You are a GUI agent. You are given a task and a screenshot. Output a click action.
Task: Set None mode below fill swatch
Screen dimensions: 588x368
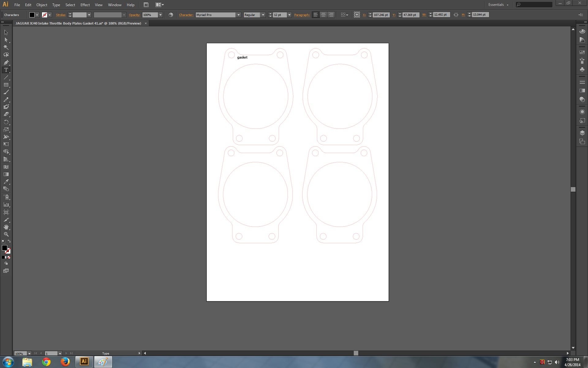point(9,257)
